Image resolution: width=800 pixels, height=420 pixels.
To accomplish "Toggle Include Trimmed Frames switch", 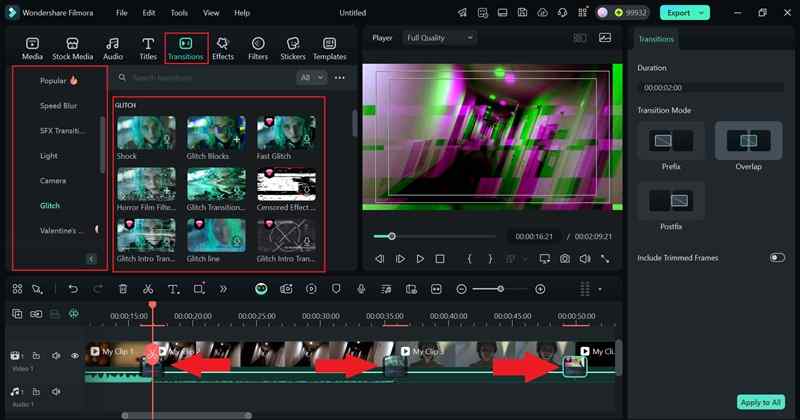I will (x=777, y=258).
